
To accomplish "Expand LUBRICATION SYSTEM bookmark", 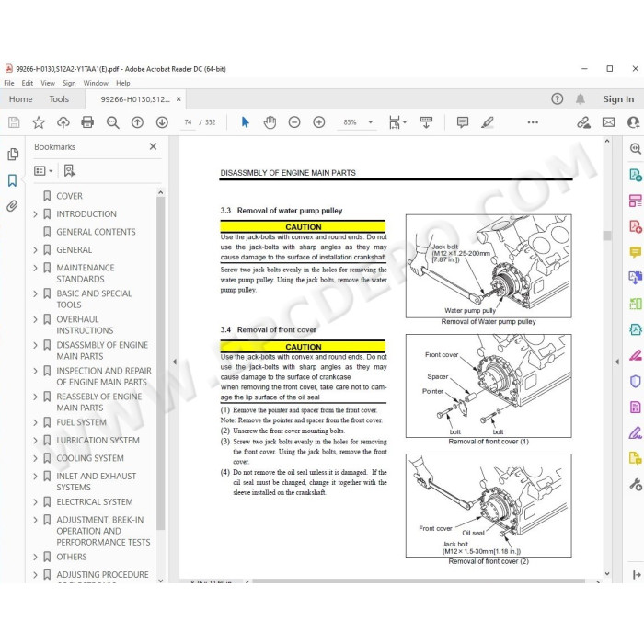I will click(35, 441).
